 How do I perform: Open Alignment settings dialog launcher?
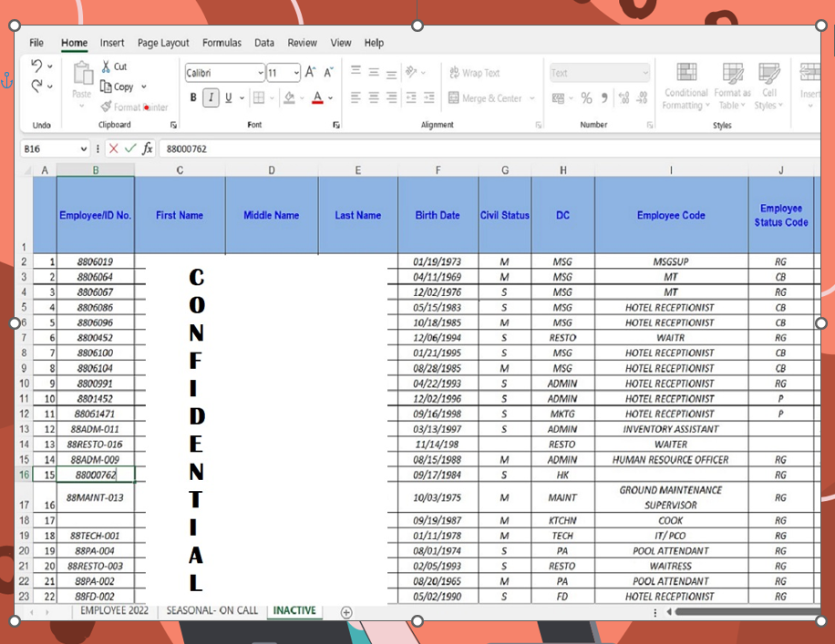coord(539,125)
